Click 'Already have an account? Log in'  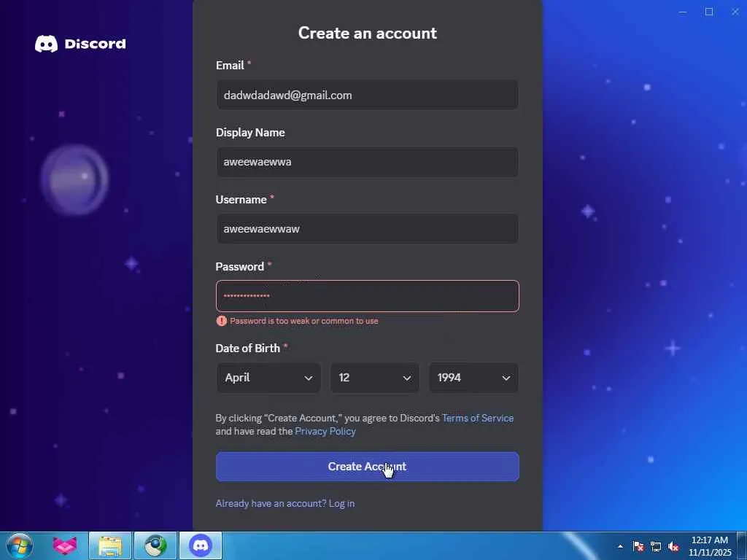pos(285,503)
